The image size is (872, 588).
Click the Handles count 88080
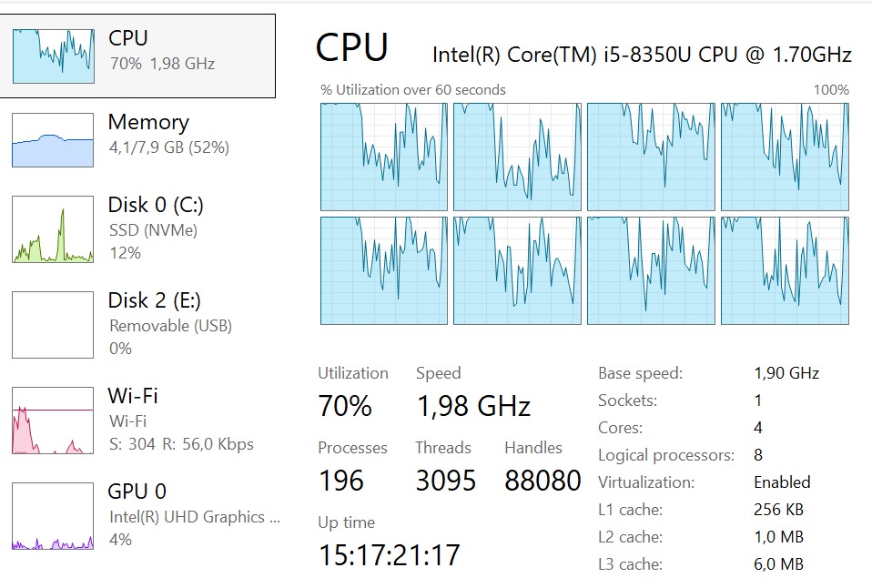point(542,481)
